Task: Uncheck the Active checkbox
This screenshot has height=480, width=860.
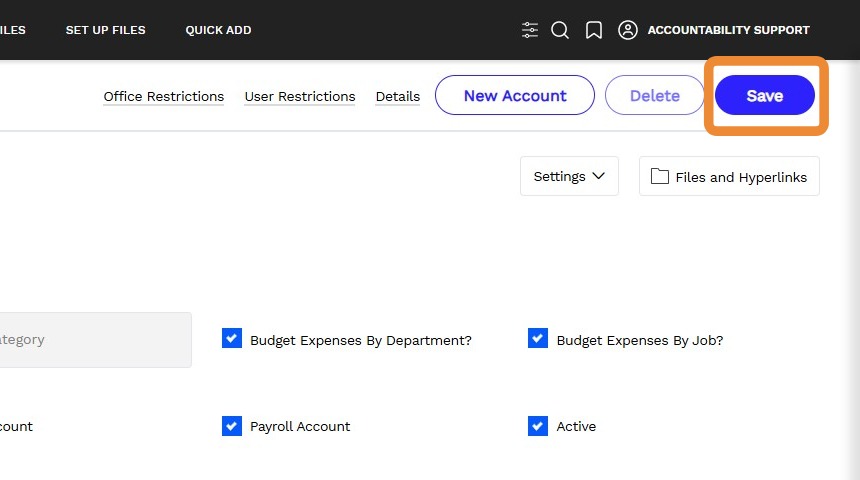Action: coord(538,426)
